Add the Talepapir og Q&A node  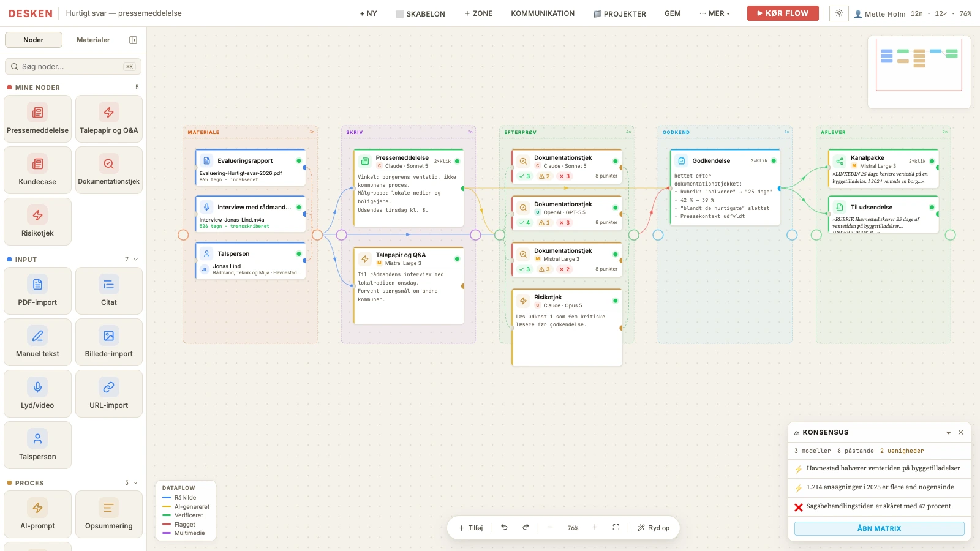point(109,119)
